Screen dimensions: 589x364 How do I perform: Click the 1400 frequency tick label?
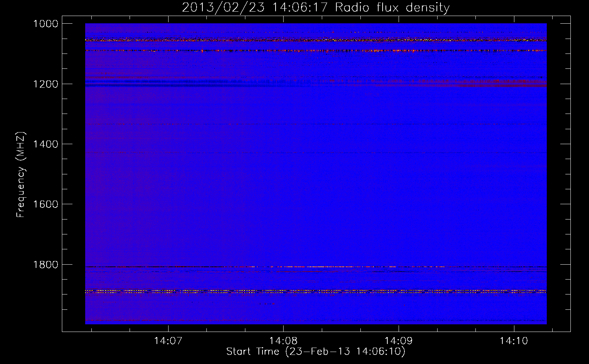tap(46, 144)
